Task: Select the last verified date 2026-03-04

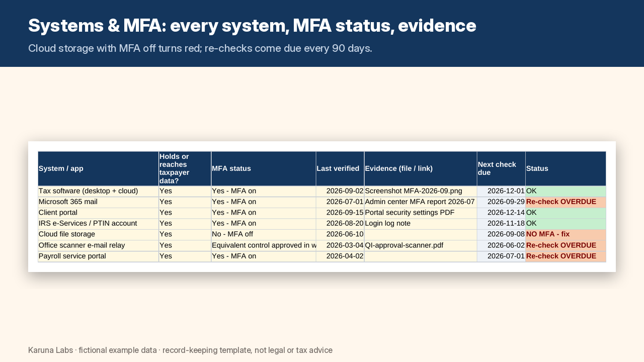Action: point(340,245)
